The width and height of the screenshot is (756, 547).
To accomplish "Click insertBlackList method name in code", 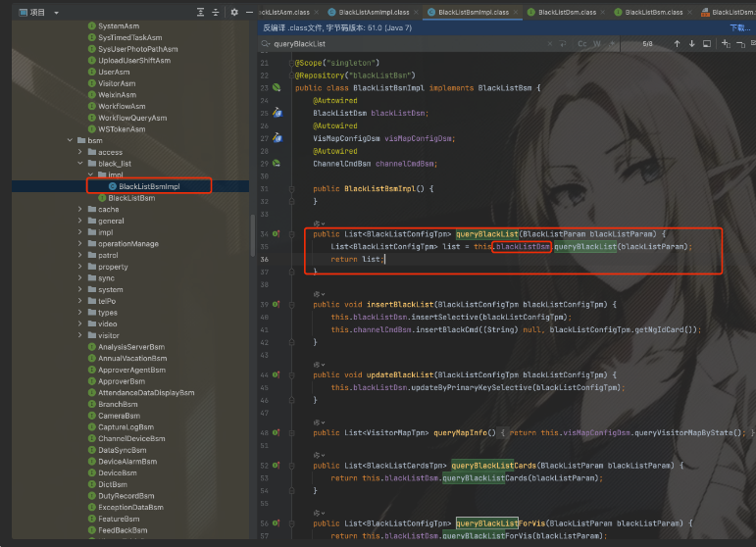I will click(x=400, y=305).
